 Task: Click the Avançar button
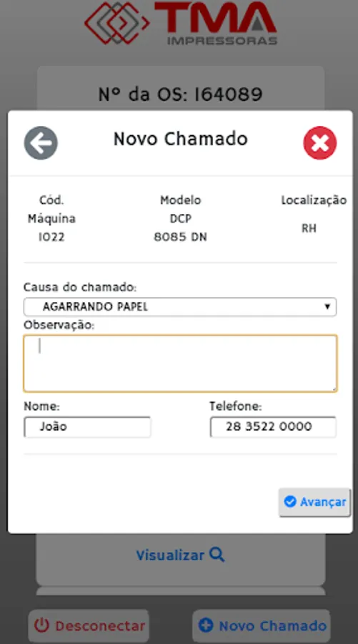tap(314, 502)
